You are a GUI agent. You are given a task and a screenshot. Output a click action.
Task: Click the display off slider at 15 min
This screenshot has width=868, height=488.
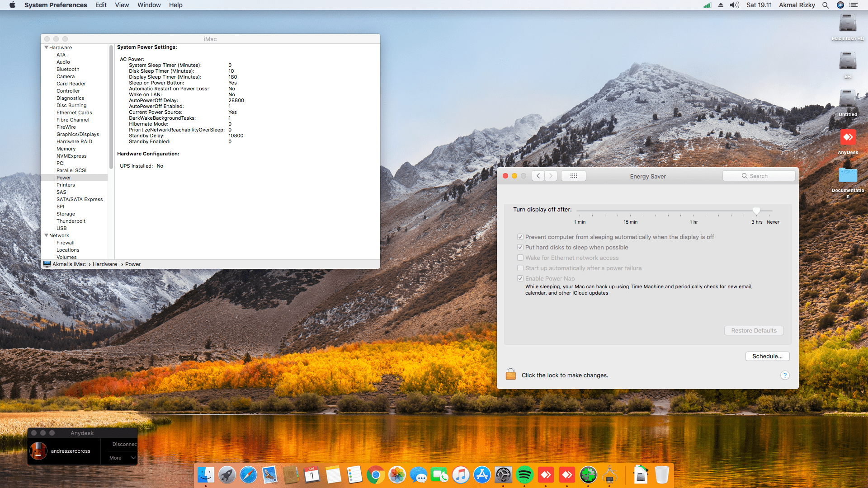tap(630, 211)
